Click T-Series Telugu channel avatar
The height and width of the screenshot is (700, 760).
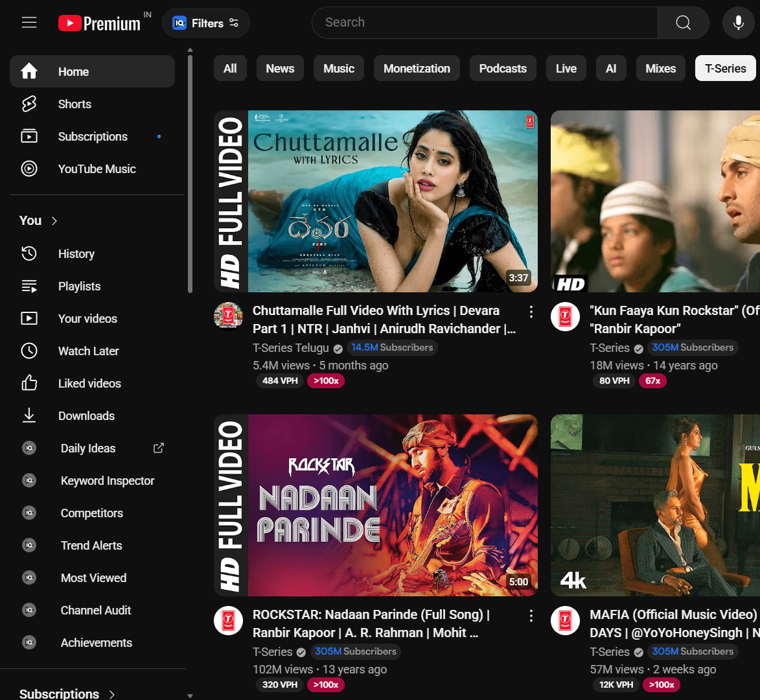[x=228, y=316]
